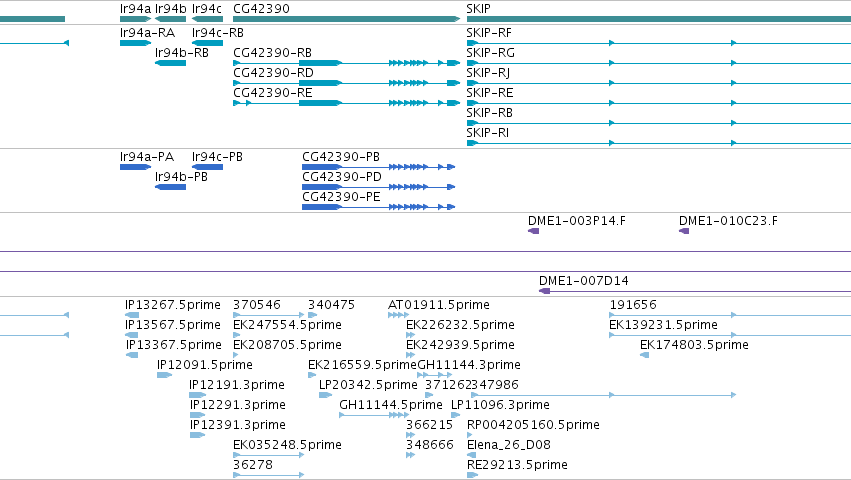Select EST IP13267.5prime

pos(132,315)
